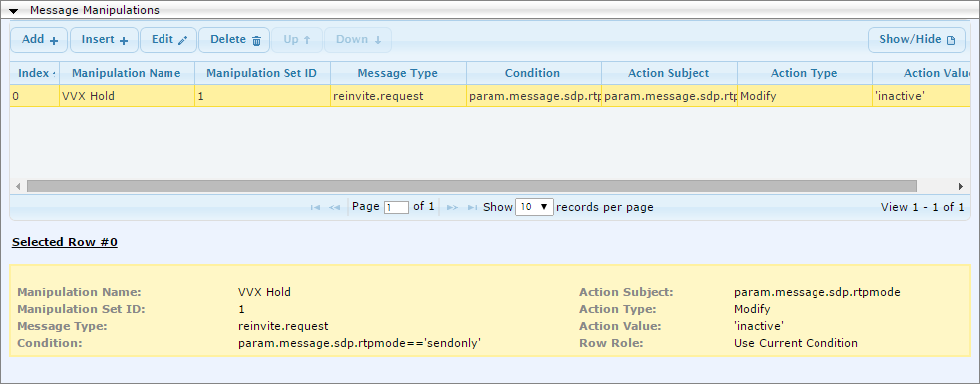The height and width of the screenshot is (384, 980).
Task: Click the Insert button
Action: pos(105,40)
